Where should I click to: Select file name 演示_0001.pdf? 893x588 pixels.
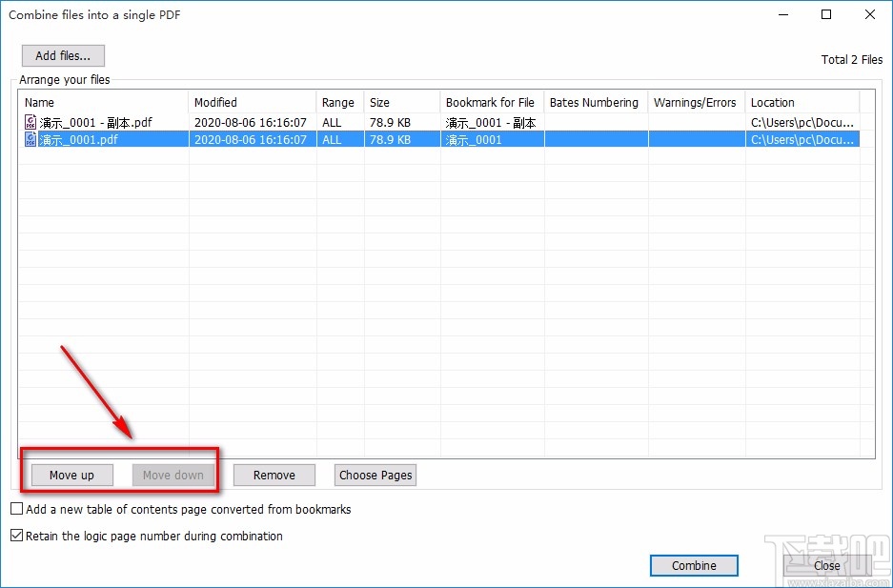pos(78,139)
